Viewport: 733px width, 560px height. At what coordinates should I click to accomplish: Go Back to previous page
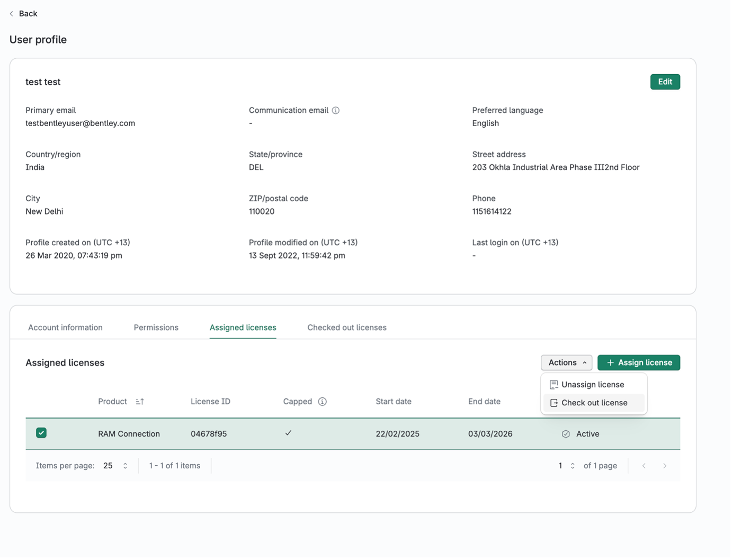[x=24, y=14]
